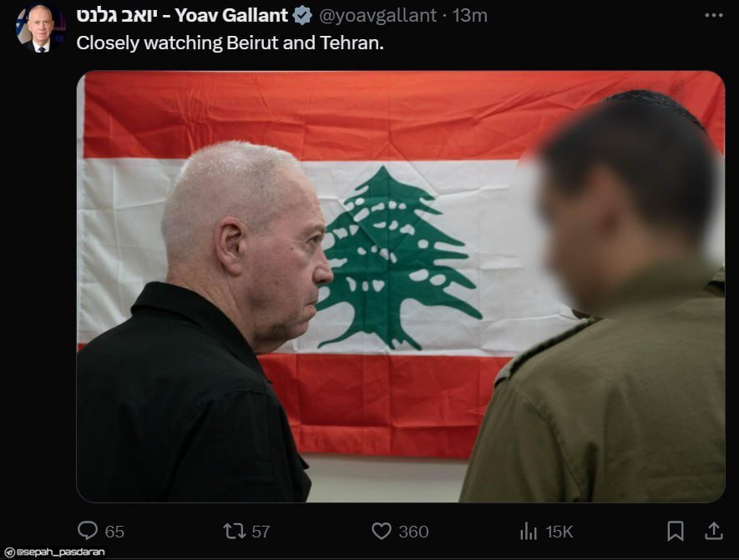Image resolution: width=739 pixels, height=560 pixels.
Task: Click the Telegram logo in watermark
Action: [x=9, y=552]
